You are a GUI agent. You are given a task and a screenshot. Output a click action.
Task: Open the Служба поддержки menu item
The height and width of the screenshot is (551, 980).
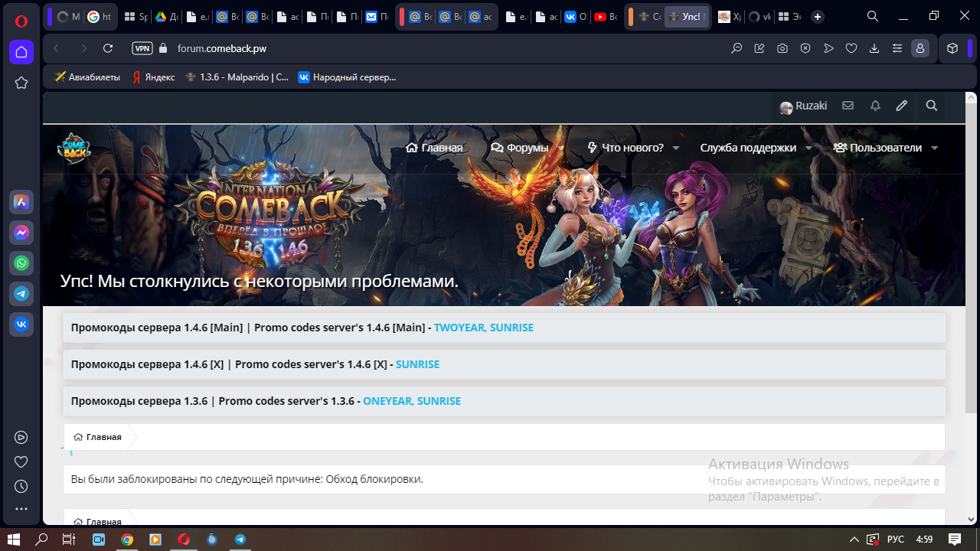748,148
